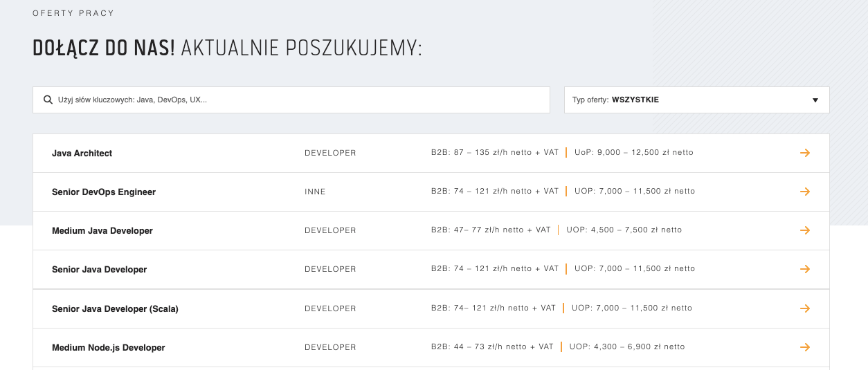Open the Senior DevOps Engineer job title
868x370 pixels.
click(104, 192)
